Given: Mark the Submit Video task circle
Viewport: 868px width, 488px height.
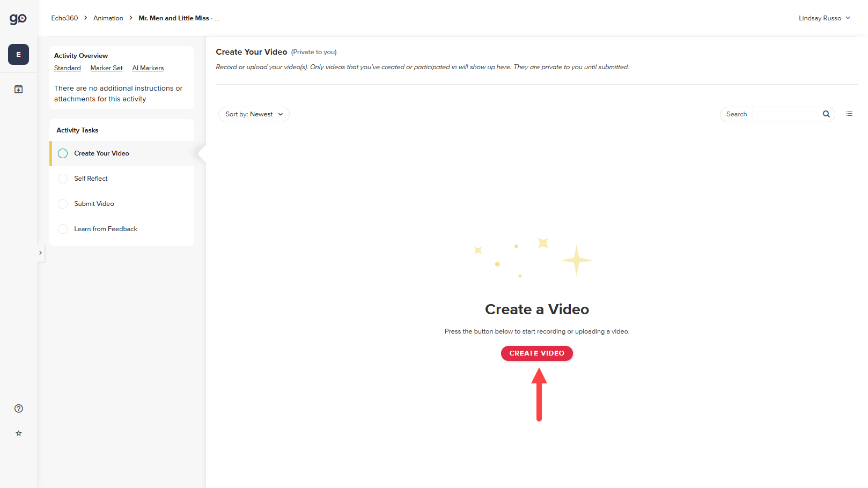Looking at the screenshot, I should click(x=62, y=203).
